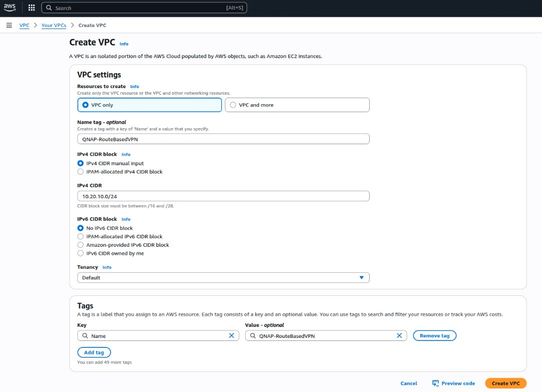542x392 pixels.
Task: Open the hamburger navigation menu
Action: 9,25
